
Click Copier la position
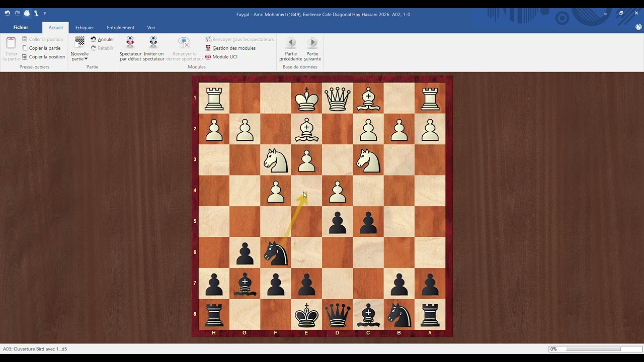[43, 57]
